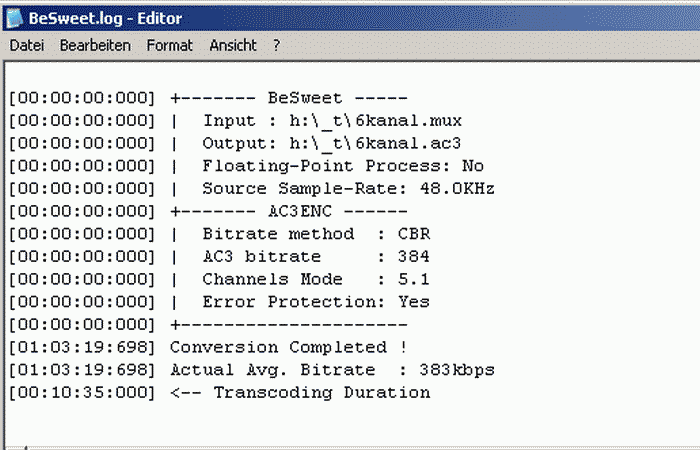
Task: Click the Conversion Completed ! line
Action: click(289, 347)
